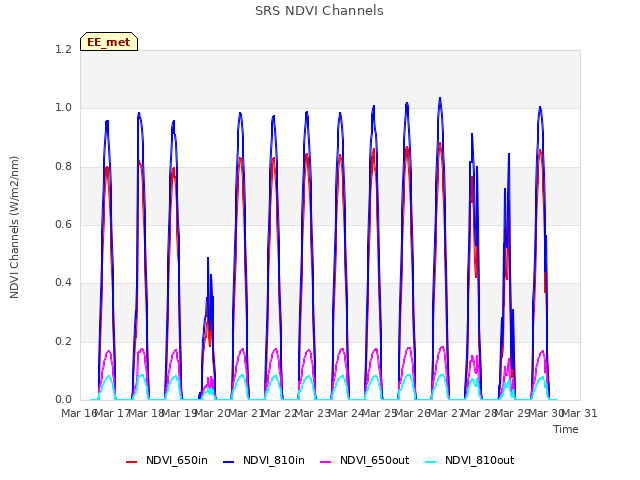Click the 0.8 y-axis tick label
The width and height of the screenshot is (640, 480).
point(63,167)
